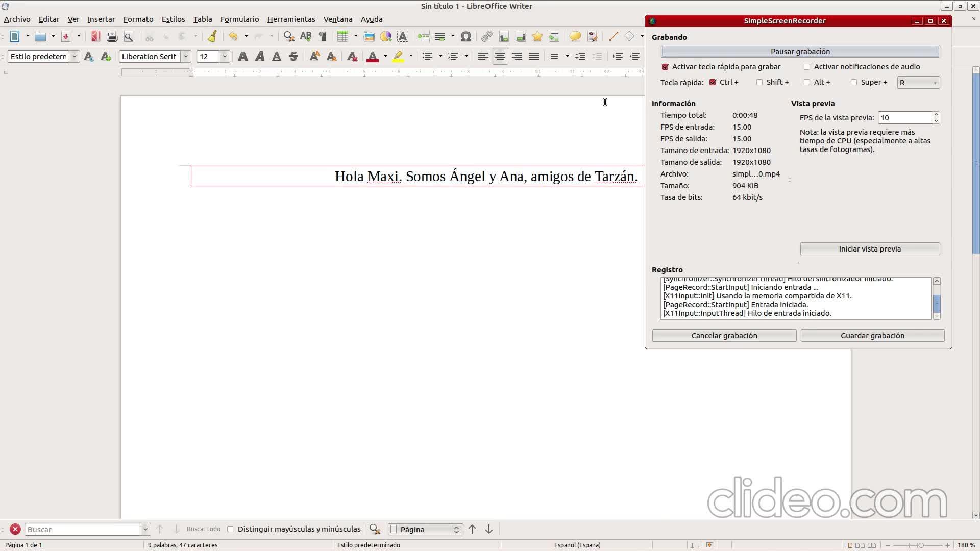Toggle Shift + hotkey checkbox
This screenshot has height=551, width=980.
point(759,82)
